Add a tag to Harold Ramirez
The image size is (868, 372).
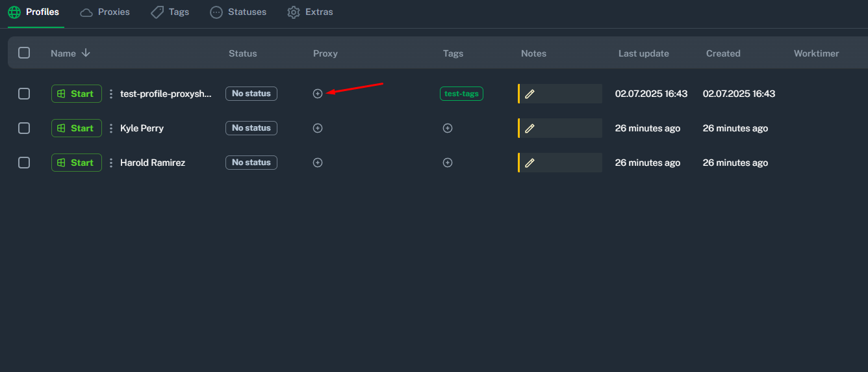(x=448, y=163)
